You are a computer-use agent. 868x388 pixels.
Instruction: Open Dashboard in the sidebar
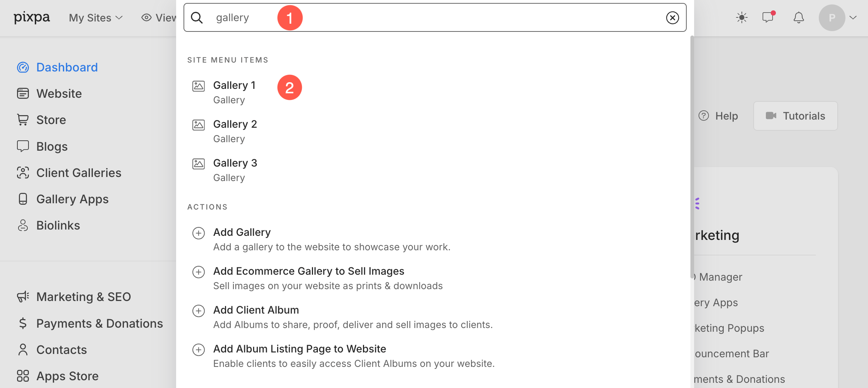coord(67,67)
